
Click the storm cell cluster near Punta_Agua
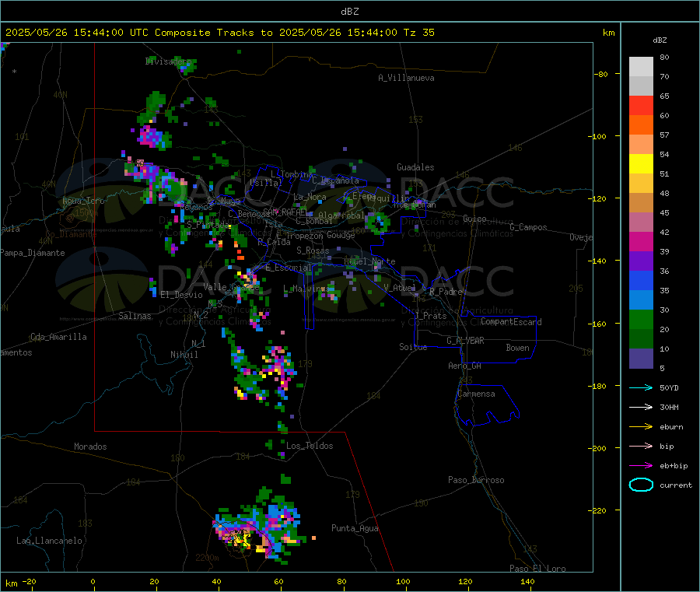tap(259, 527)
